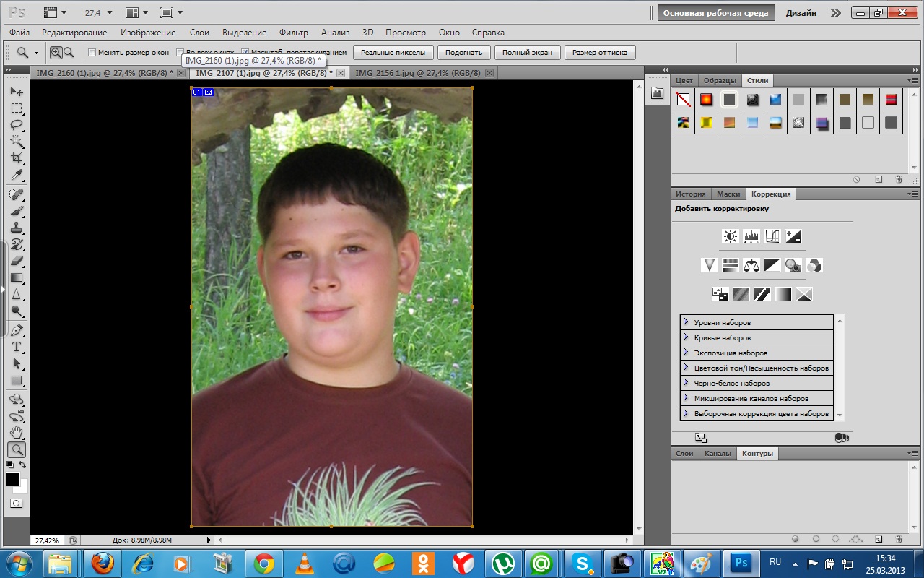Image resolution: width=924 pixels, height=578 pixels.
Task: Click the zoom-out magnifier in options bar
Action: (69, 52)
